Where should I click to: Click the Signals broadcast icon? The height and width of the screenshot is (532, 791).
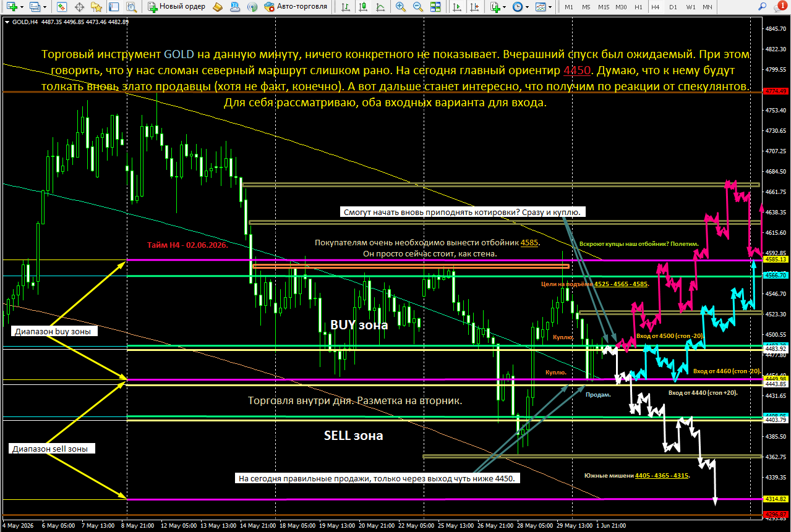[252, 7]
